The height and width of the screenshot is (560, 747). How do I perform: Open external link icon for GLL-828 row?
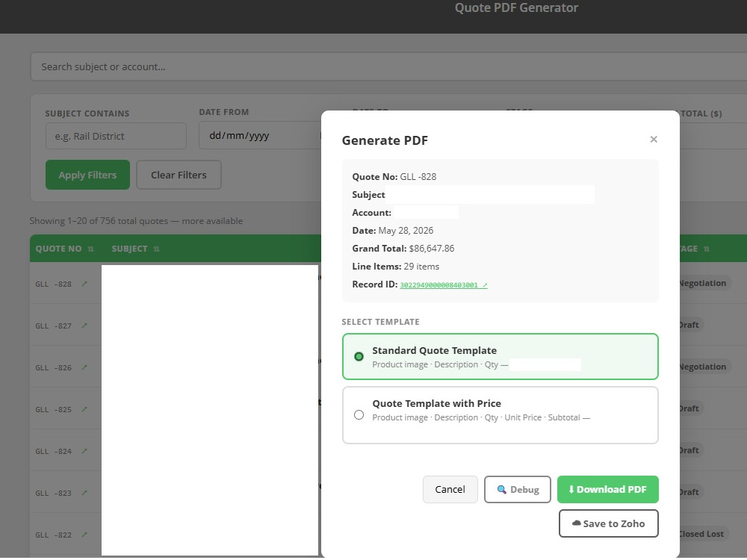click(x=84, y=284)
